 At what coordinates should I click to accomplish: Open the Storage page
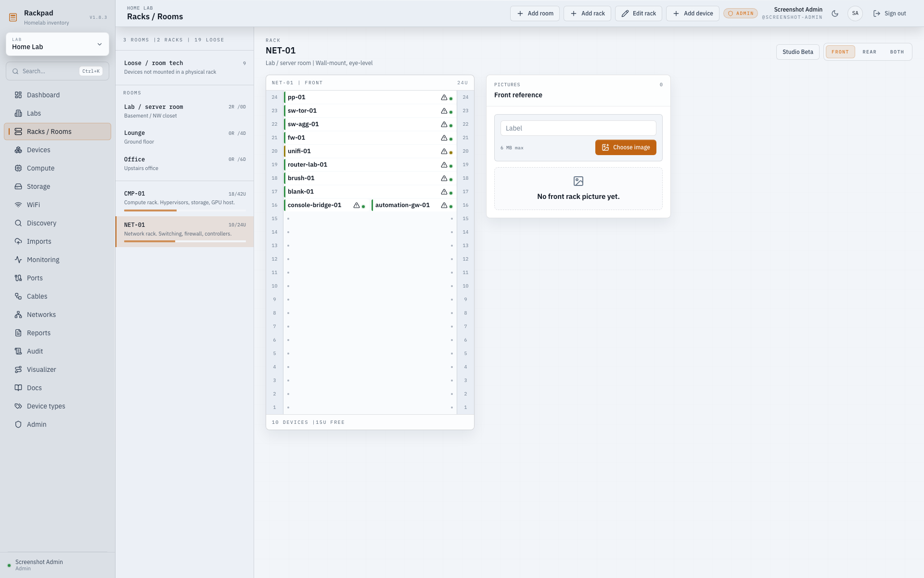[x=57, y=186]
